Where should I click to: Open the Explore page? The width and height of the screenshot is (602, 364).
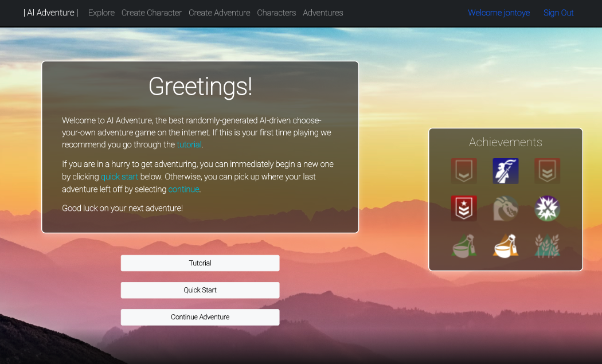coord(101,13)
